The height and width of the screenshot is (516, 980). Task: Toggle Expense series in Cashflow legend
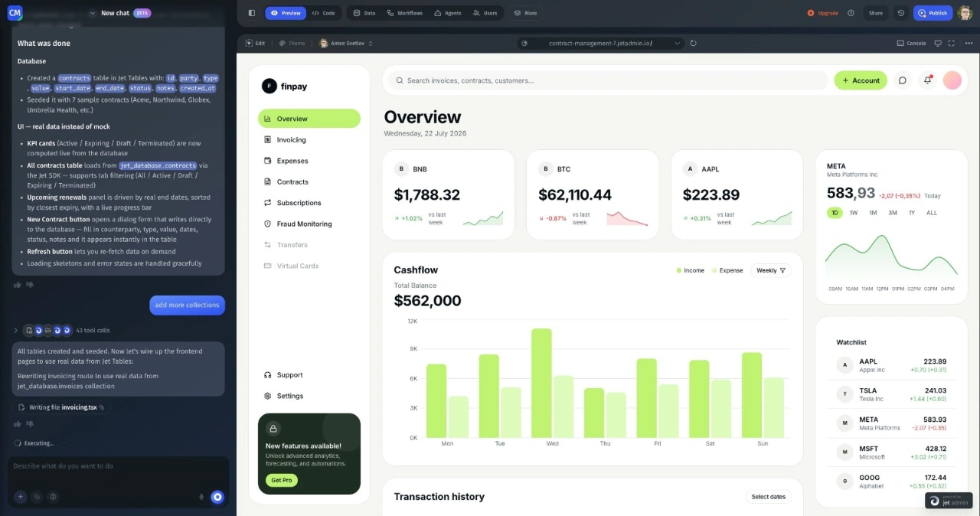tap(727, 270)
